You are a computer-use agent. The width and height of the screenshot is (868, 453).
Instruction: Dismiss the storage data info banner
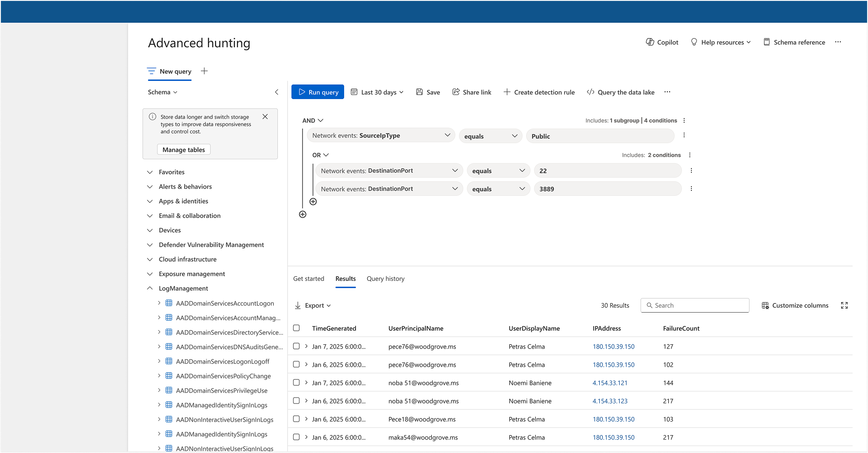coord(265,117)
